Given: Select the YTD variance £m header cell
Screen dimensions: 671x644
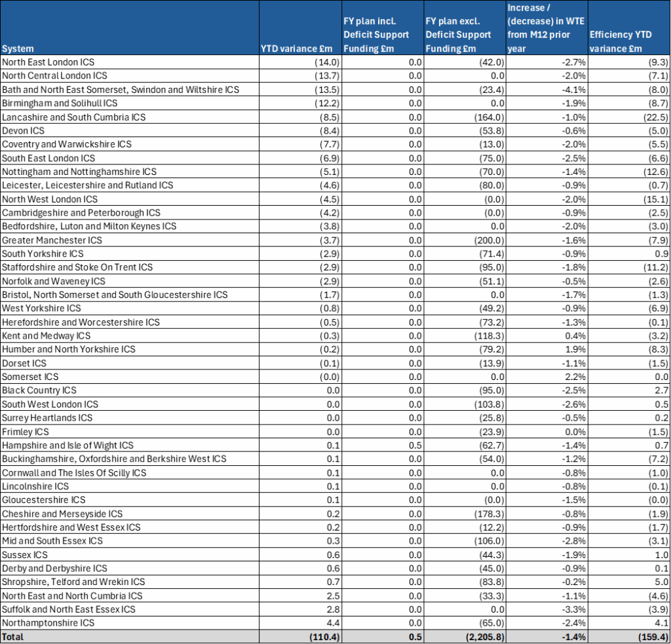Looking at the screenshot, I should pos(300,28).
